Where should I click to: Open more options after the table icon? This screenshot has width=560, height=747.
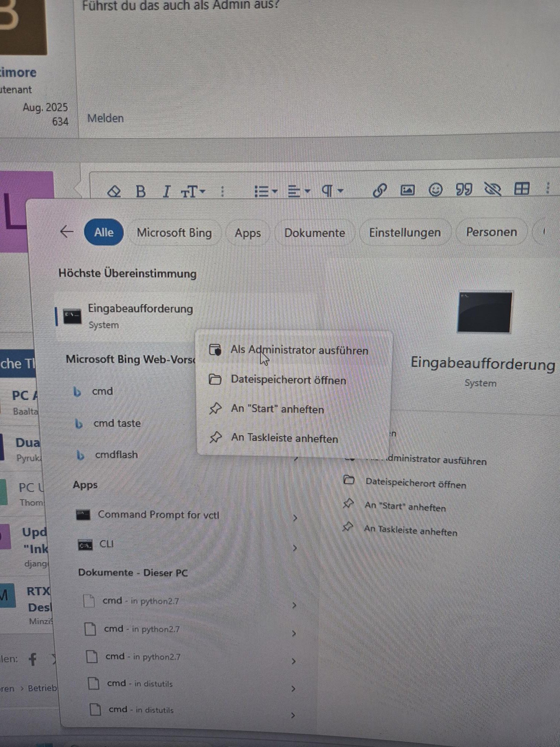[548, 188]
